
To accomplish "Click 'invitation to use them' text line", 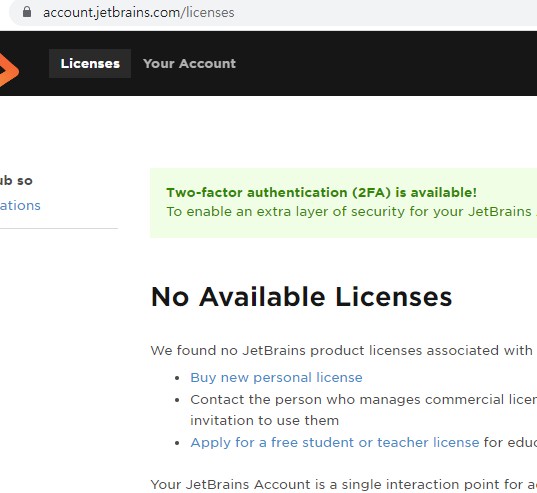I will [264, 420].
